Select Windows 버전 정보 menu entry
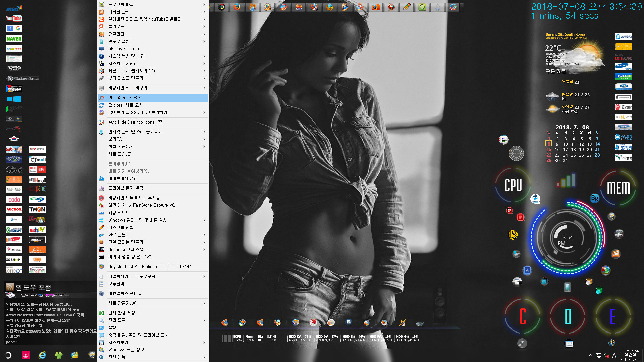Image resolution: width=644 pixels, height=362 pixels. tap(153, 350)
